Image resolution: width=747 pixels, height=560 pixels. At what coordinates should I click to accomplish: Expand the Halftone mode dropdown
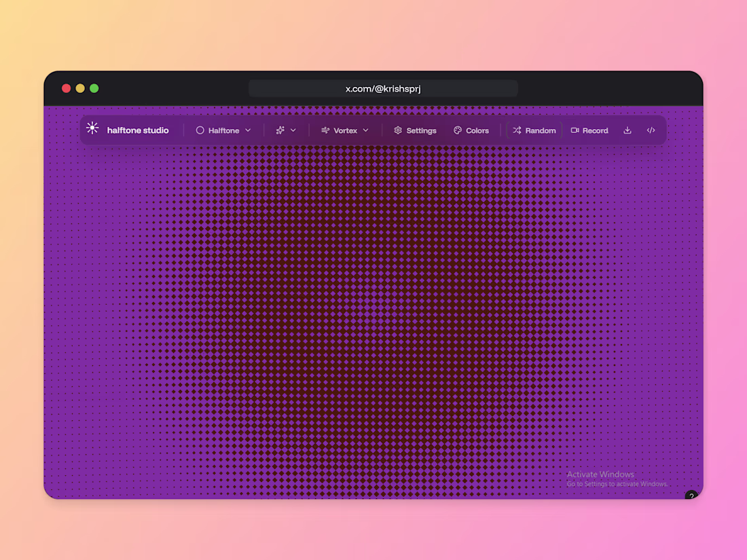(249, 130)
